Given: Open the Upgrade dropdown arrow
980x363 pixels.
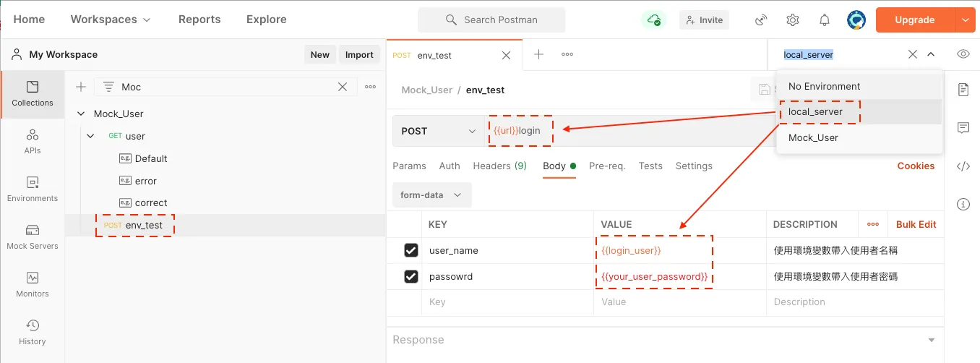Looking at the screenshot, I should (x=965, y=20).
